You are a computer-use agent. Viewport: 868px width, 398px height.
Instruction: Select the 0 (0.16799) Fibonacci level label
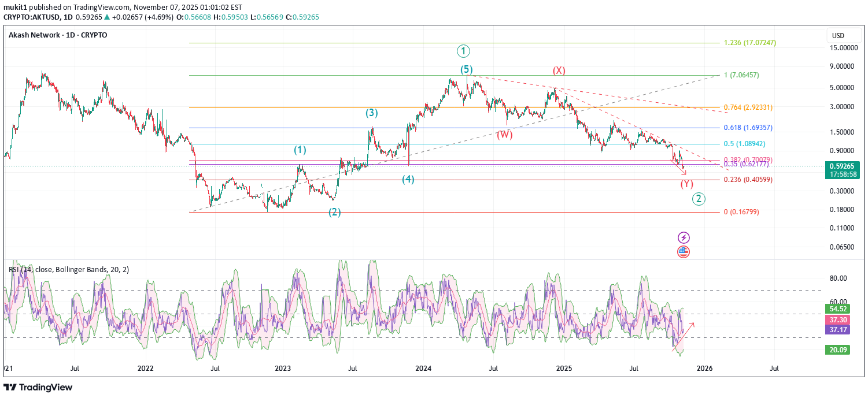tap(741, 212)
